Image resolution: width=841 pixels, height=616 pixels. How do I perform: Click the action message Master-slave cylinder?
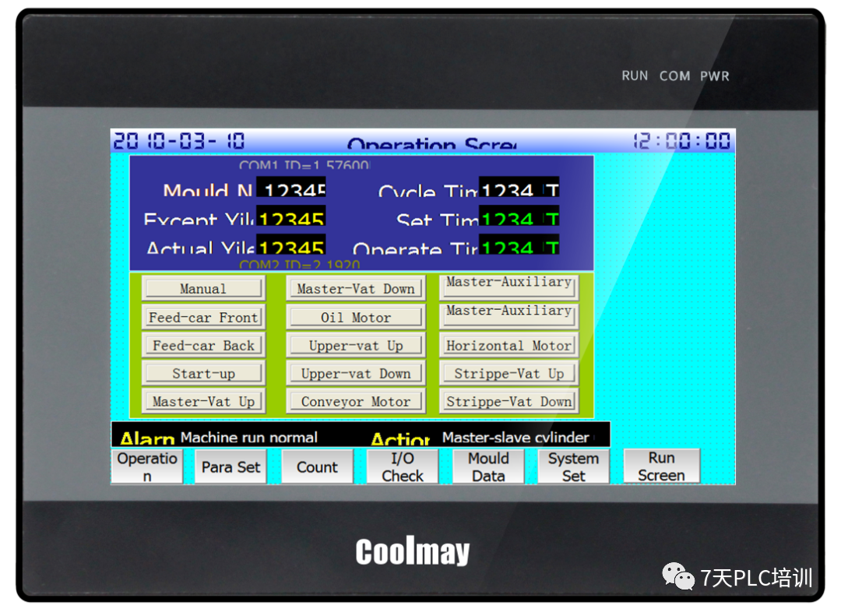point(516,438)
